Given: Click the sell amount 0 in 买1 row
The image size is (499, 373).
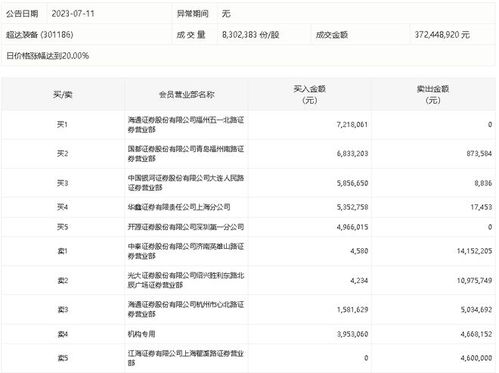Looking at the screenshot, I should coord(490,124).
